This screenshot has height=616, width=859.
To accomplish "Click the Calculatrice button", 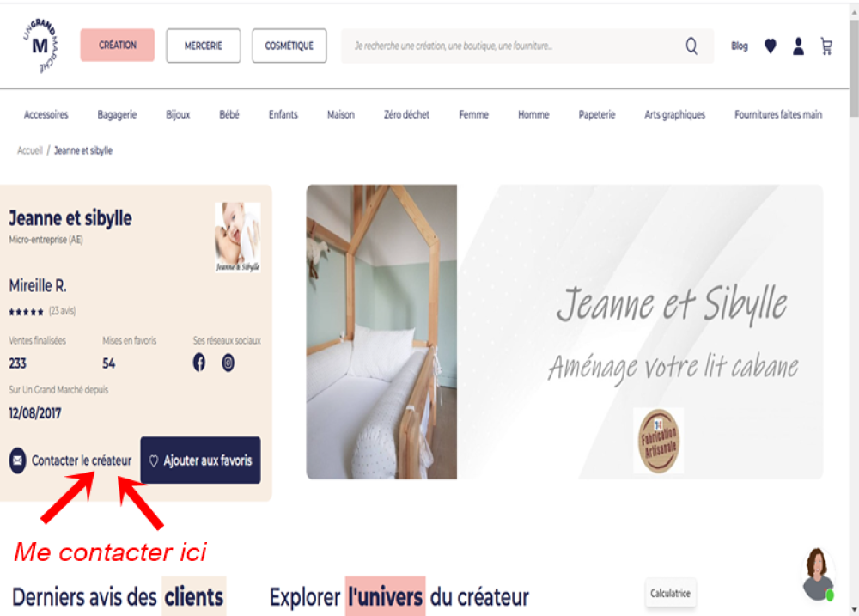I will [x=670, y=593].
